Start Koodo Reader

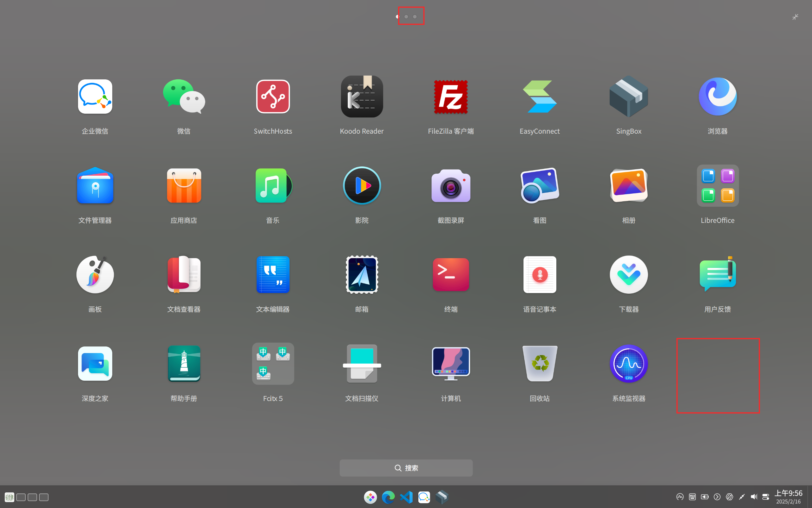tap(362, 97)
